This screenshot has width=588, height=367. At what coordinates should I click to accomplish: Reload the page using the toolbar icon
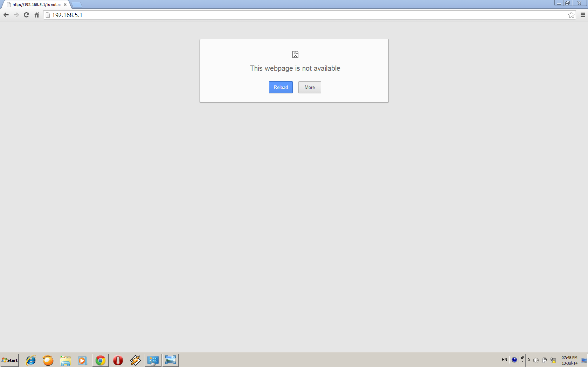point(26,15)
